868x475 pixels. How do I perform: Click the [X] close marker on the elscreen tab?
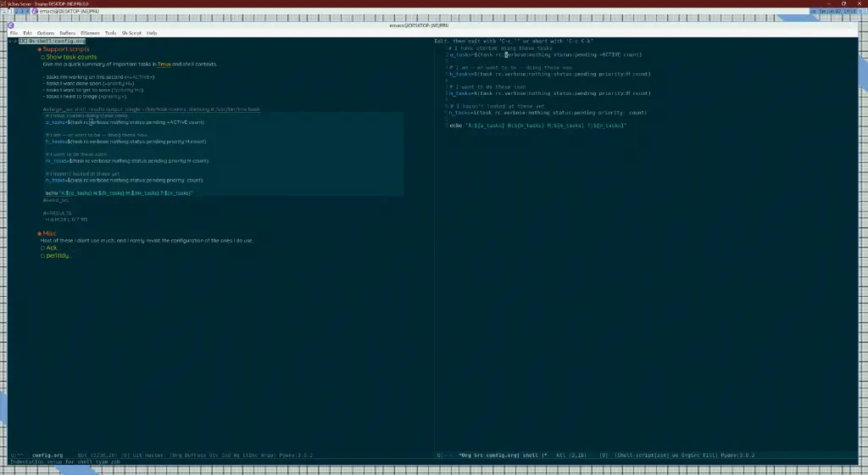pyautogui.click(x=23, y=42)
